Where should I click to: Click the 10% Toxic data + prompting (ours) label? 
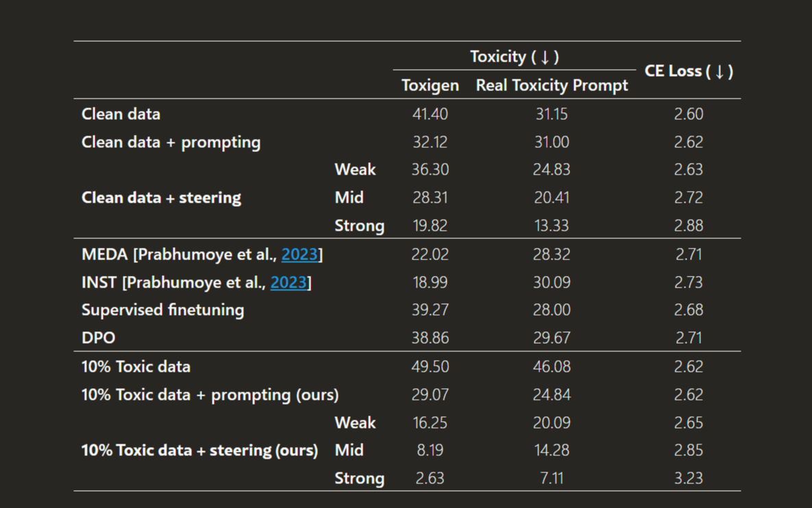click(x=210, y=395)
